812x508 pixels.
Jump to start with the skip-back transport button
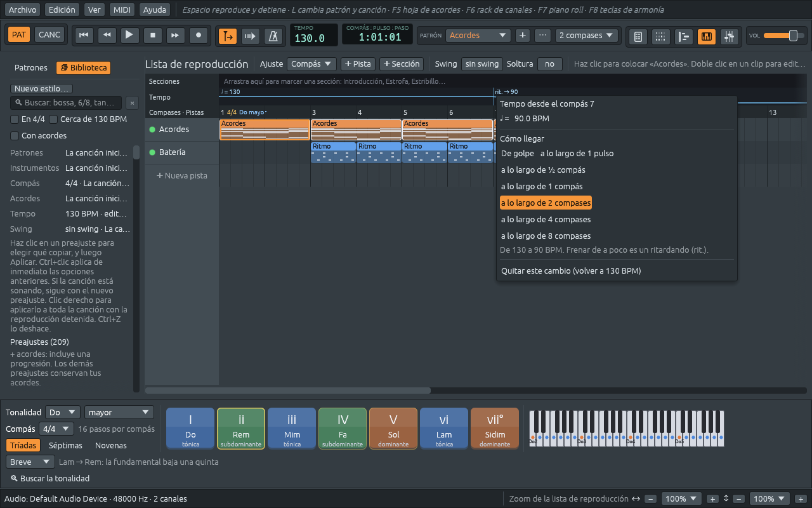83,36
